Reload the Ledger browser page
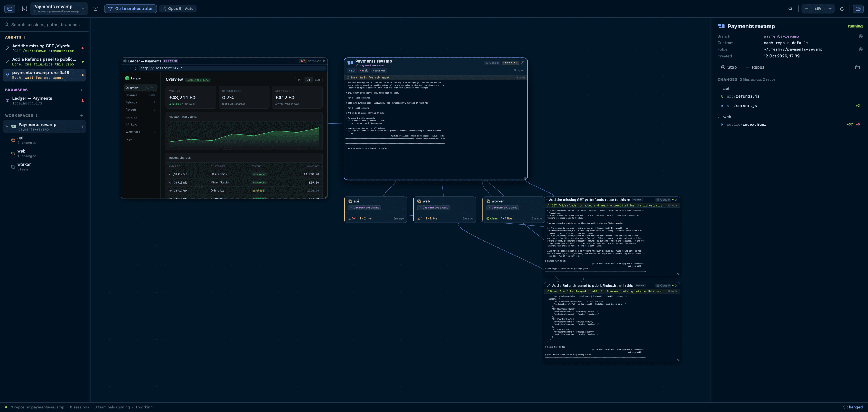The image size is (868, 412). click(x=136, y=68)
